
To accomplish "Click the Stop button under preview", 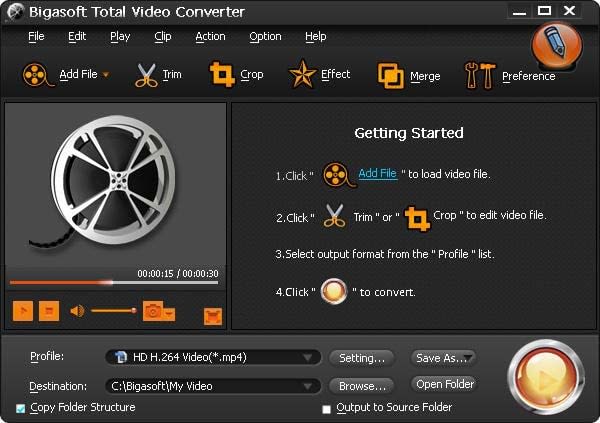I will 49,311.
